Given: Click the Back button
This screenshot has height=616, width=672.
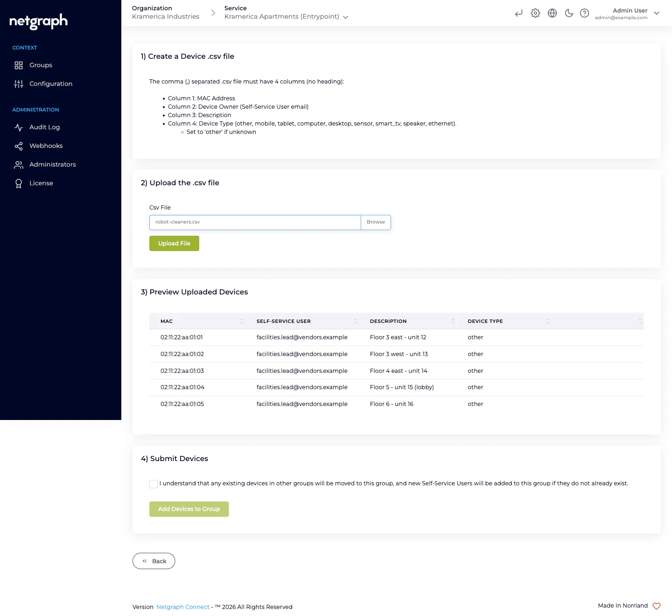Looking at the screenshot, I should [x=154, y=561].
